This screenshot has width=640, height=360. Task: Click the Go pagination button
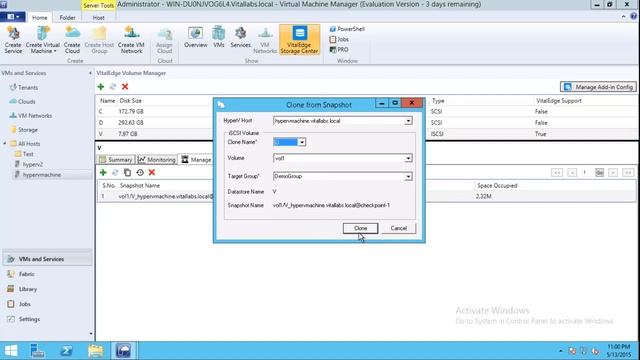(x=599, y=173)
